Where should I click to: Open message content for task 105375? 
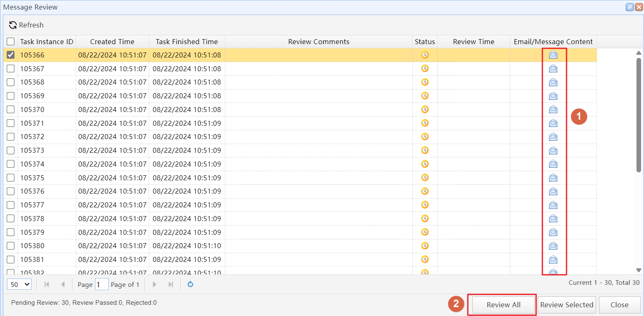tap(553, 178)
